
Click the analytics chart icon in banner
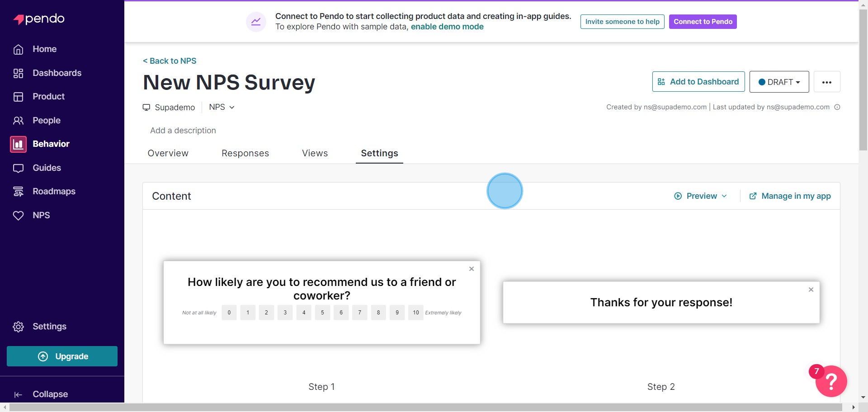tap(256, 22)
